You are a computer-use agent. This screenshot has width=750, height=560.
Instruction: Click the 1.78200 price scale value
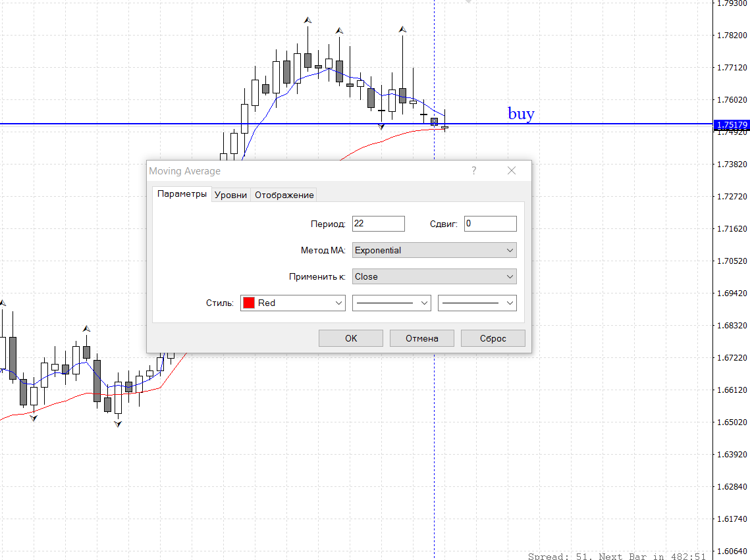pyautogui.click(x=732, y=36)
